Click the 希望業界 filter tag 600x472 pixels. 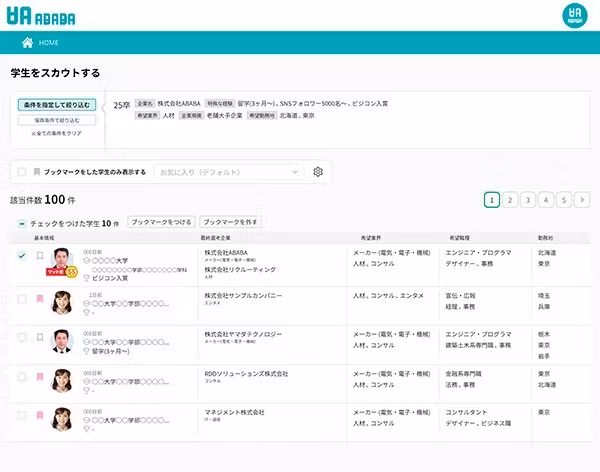(x=147, y=116)
